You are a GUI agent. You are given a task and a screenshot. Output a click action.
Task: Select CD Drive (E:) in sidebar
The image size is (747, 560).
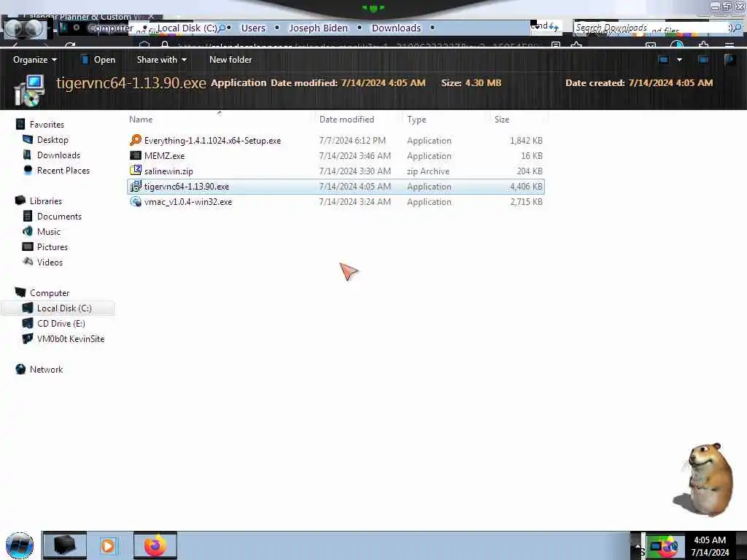coord(61,323)
